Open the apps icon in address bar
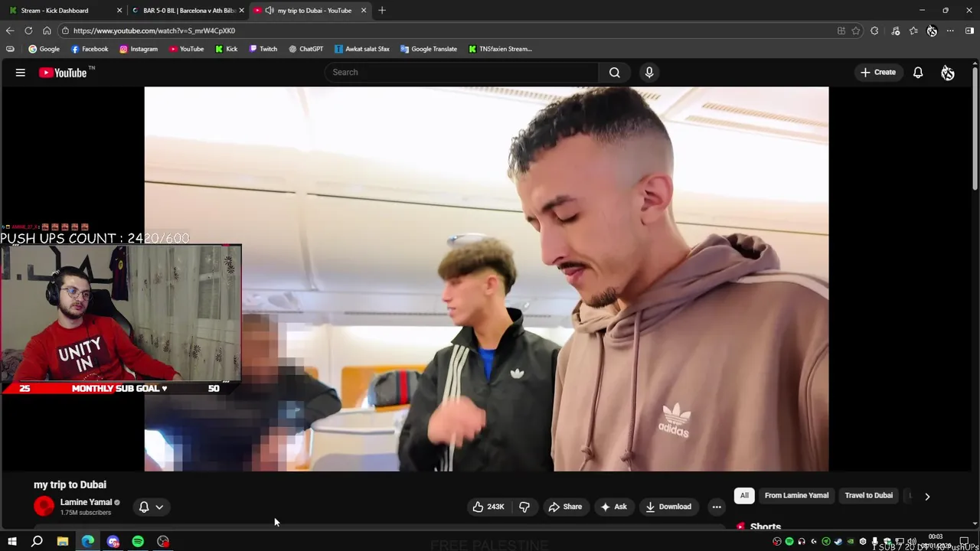This screenshot has height=551, width=980. pyautogui.click(x=841, y=31)
